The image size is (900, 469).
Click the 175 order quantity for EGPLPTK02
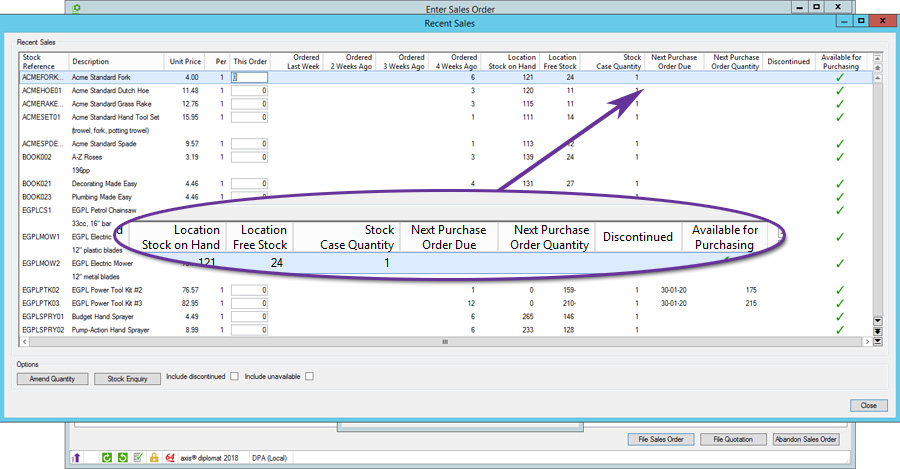(x=751, y=290)
